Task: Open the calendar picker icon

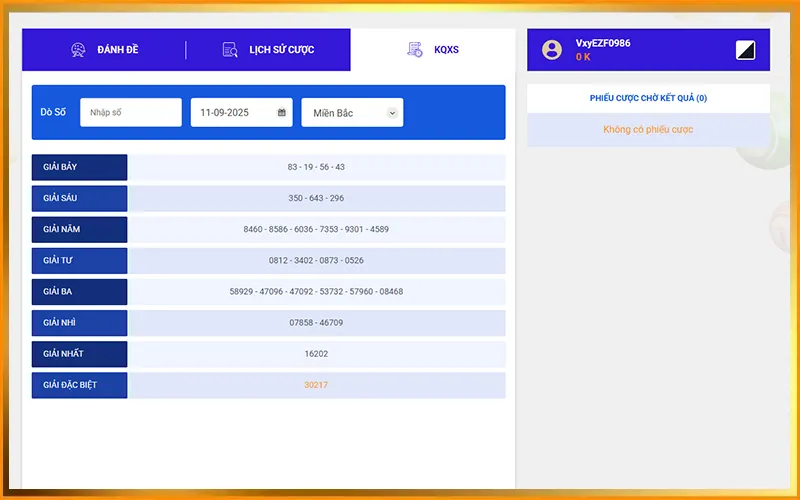Action: [x=282, y=113]
